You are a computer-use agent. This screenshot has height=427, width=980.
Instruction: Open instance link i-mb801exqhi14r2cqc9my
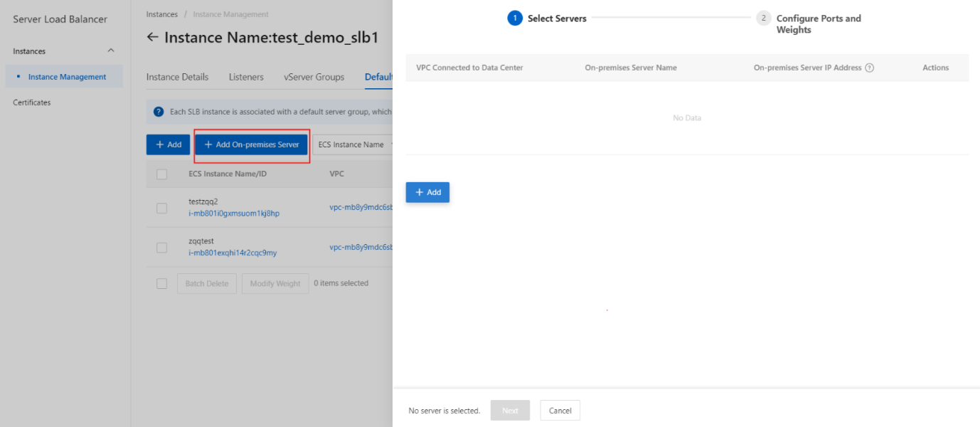[233, 253]
